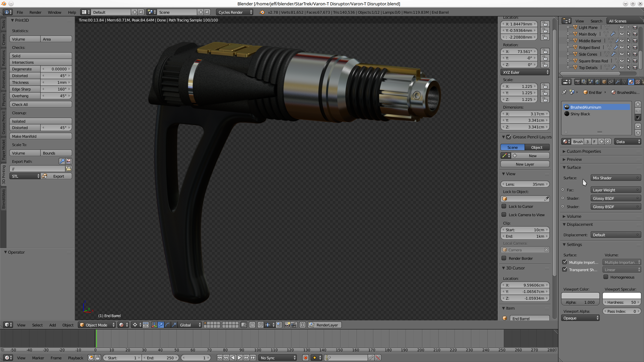Open the Object properties cube tab
Screen dimensions: 644x362
click(604, 82)
